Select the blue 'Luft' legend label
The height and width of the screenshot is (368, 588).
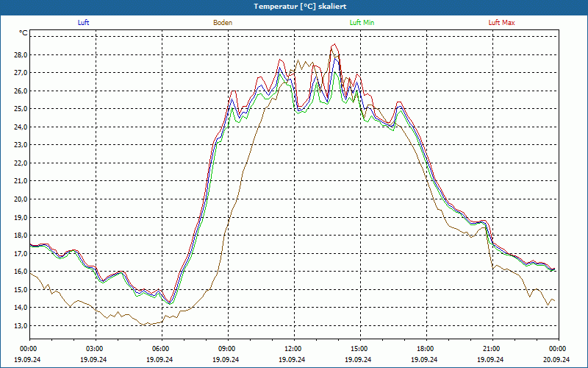(83, 23)
